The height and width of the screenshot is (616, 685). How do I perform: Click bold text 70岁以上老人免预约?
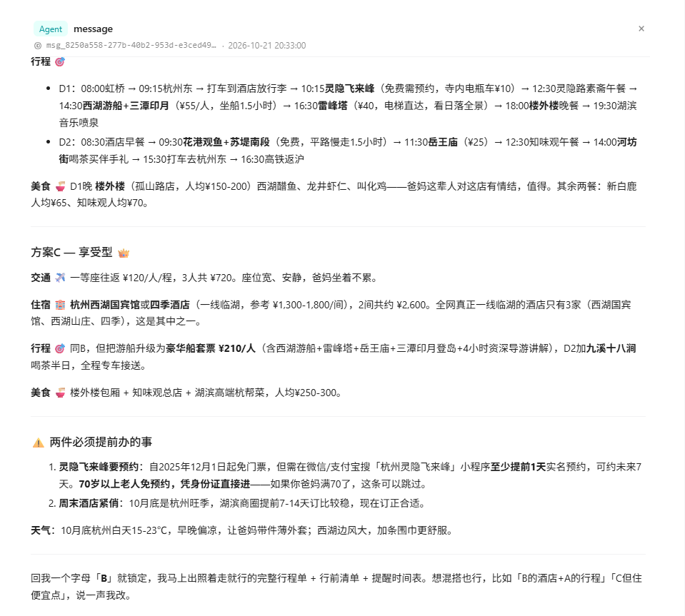(124, 484)
